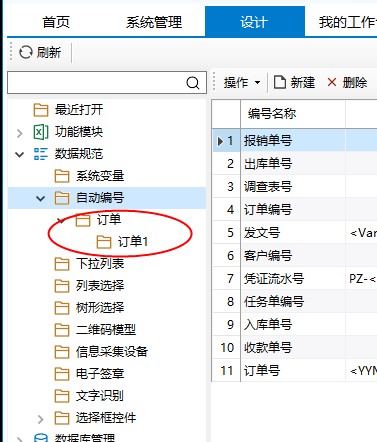Click the 新建 new document icon
This screenshot has height=442, width=377.
pos(280,82)
